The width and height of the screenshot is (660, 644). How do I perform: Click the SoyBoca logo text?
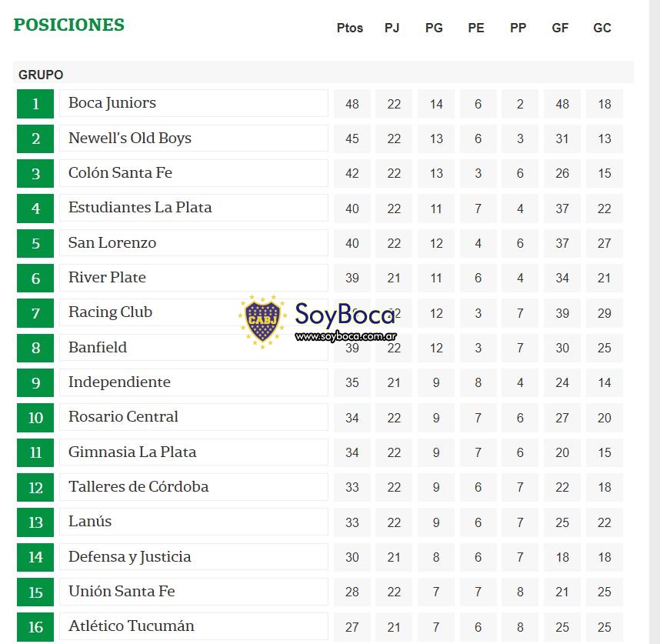point(345,315)
